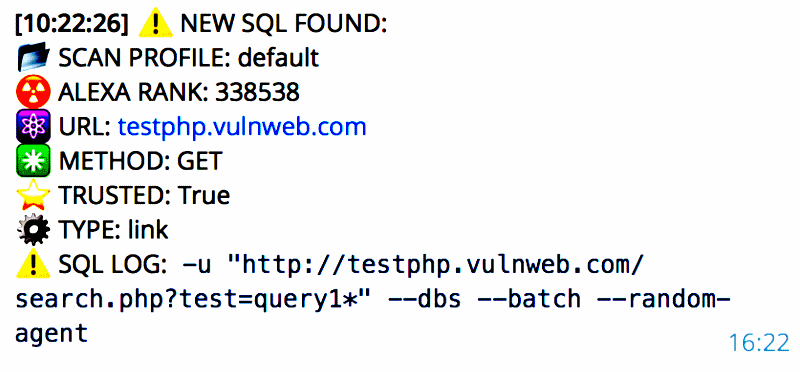The image size is (800, 372).
Task: Click the TYPE: link text
Action: (x=113, y=230)
